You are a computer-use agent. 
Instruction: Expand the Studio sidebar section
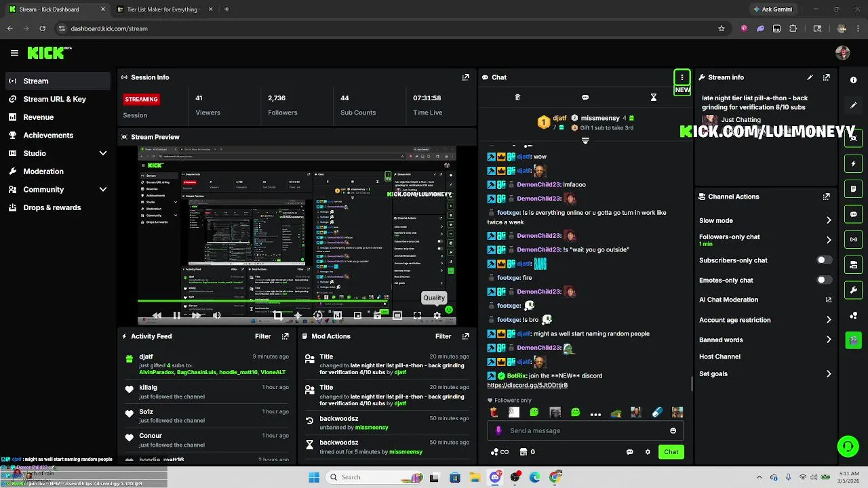[x=103, y=153]
